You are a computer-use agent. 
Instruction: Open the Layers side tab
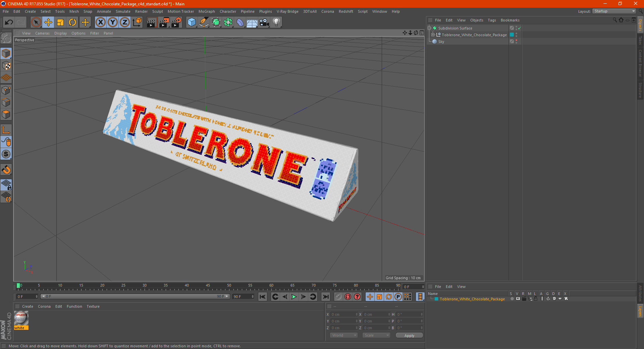click(x=640, y=311)
